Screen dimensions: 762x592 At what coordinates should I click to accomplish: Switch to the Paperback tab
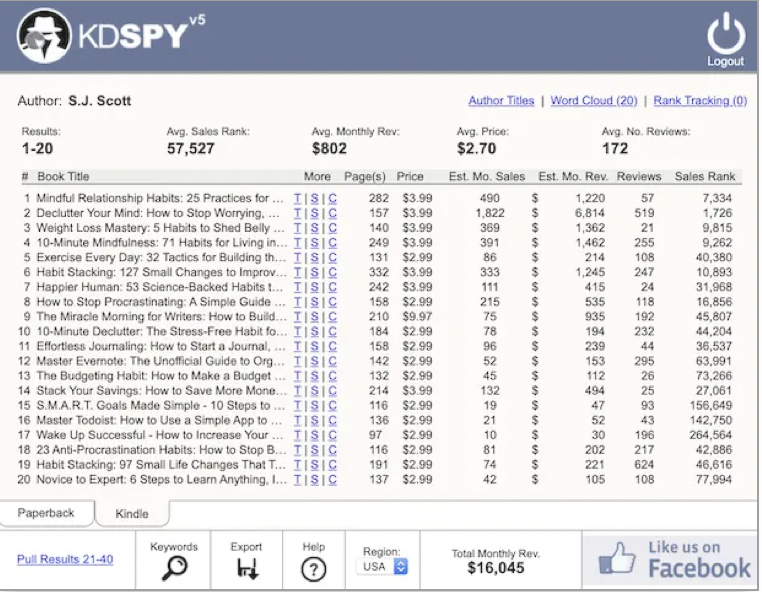46,513
